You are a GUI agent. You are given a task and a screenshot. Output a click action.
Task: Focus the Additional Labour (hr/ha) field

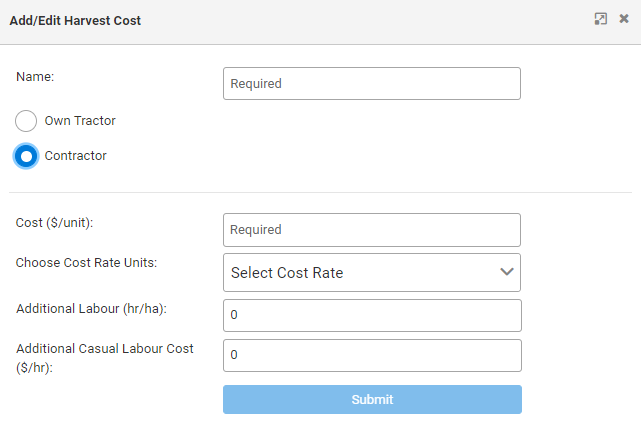coord(371,315)
